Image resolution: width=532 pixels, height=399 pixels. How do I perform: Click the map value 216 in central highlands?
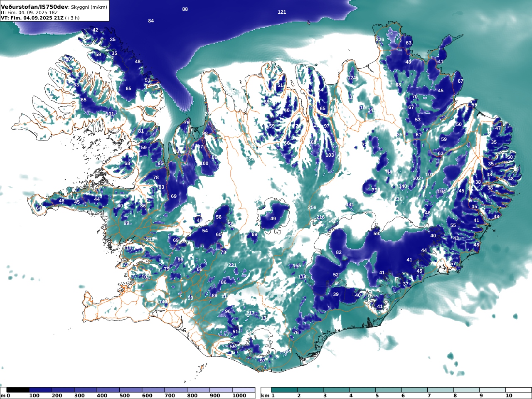[320, 217]
